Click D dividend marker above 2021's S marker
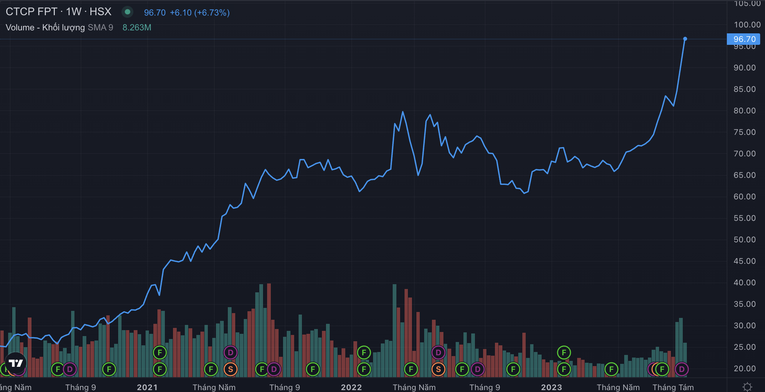 point(230,351)
